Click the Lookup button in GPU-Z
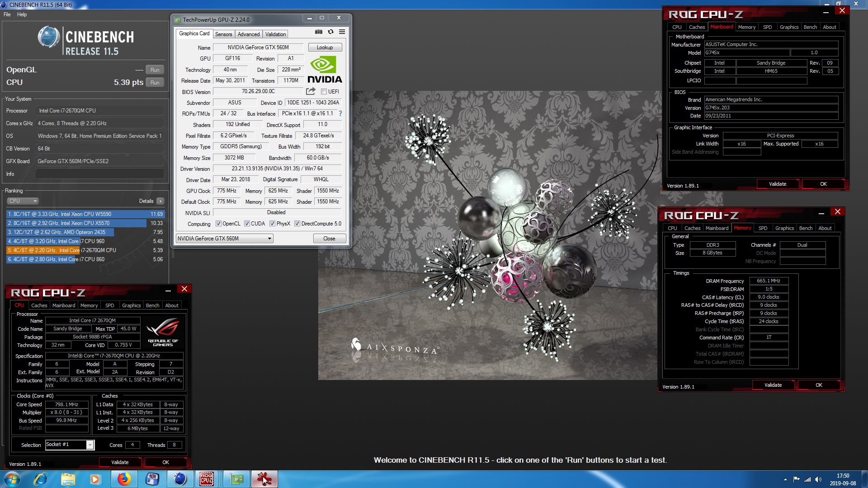 (x=325, y=47)
